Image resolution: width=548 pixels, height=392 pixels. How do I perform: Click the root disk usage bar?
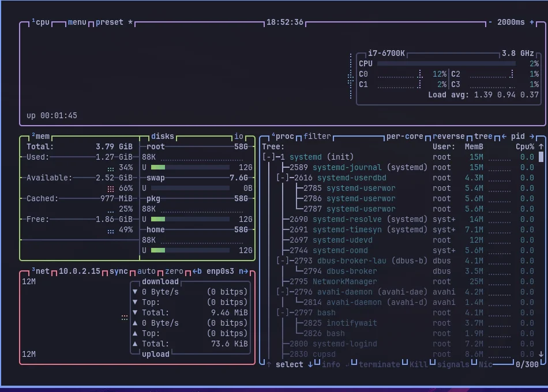(190, 167)
